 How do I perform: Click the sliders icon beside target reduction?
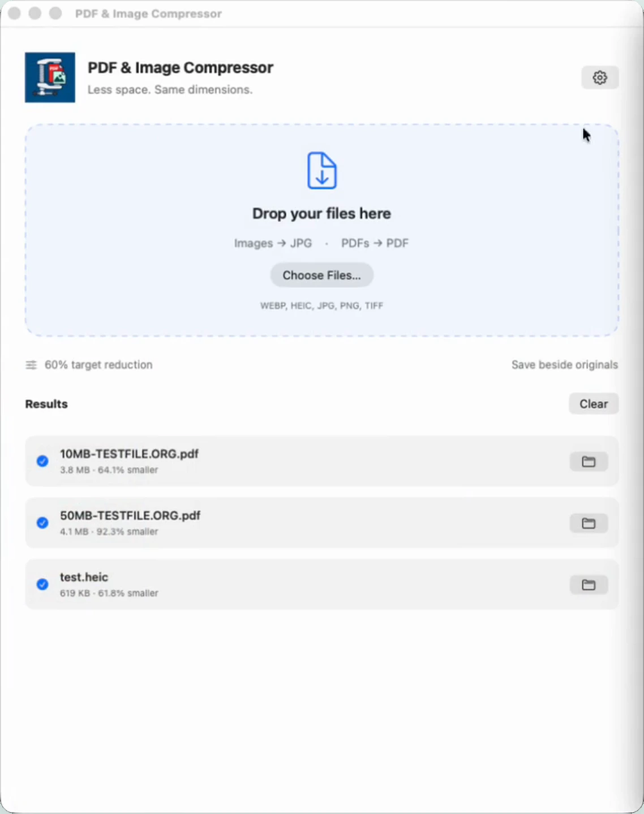[31, 365]
